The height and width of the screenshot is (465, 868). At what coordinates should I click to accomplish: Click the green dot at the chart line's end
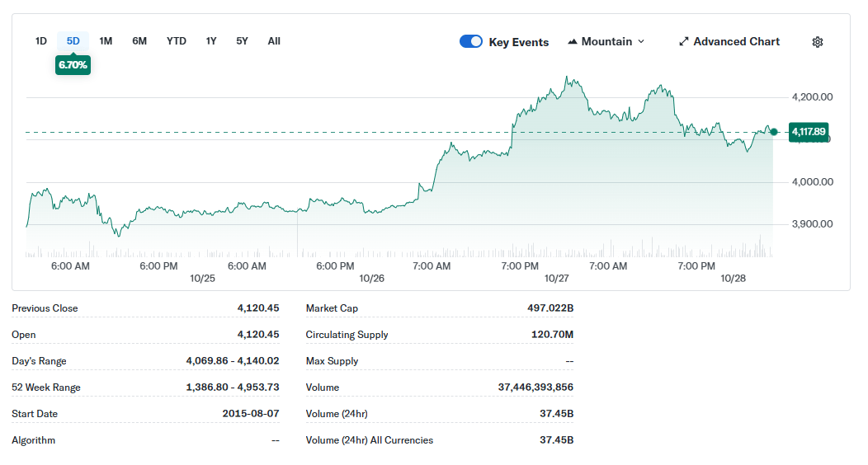click(773, 132)
